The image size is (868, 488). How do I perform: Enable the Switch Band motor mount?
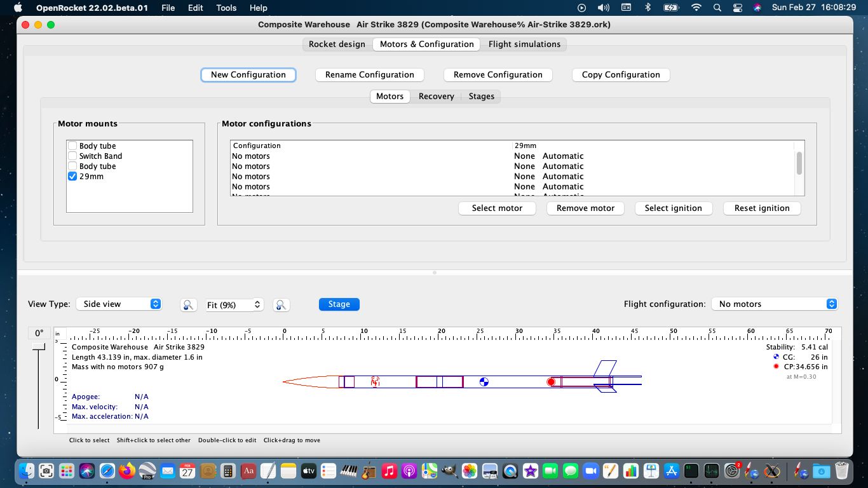[72, 156]
